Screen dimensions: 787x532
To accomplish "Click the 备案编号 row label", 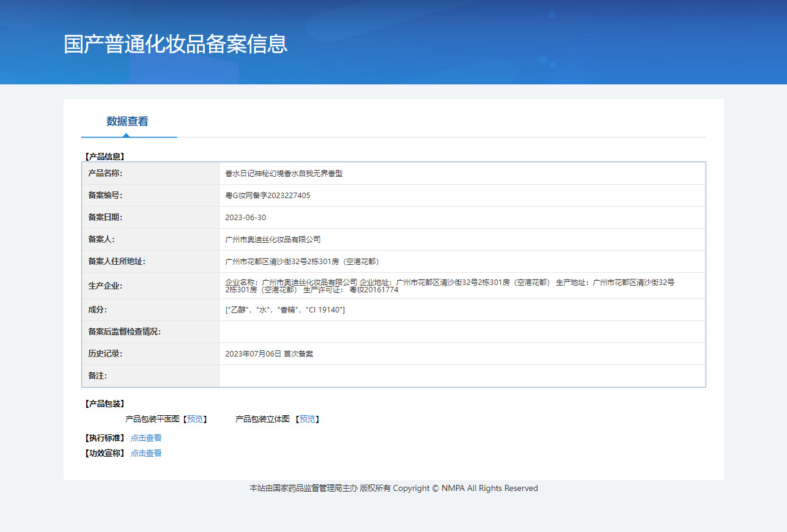I will click(105, 196).
